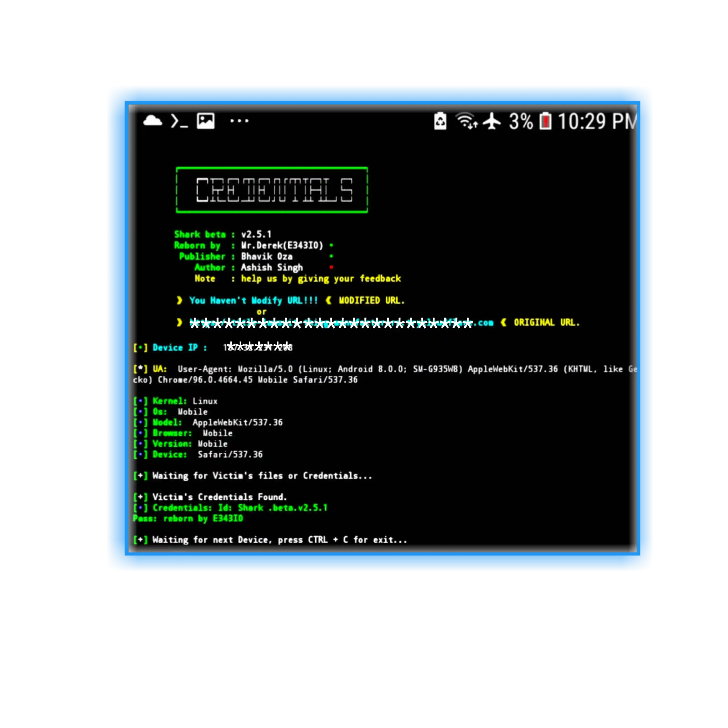The width and height of the screenshot is (728, 728).
Task: Click the masked original URL ending in .com
Action: pos(341,323)
